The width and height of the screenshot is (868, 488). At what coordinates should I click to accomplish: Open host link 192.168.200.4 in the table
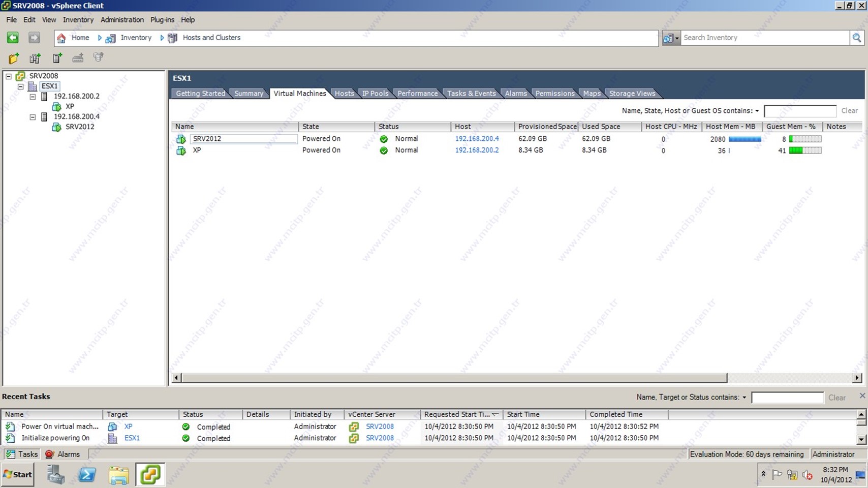[x=477, y=139]
